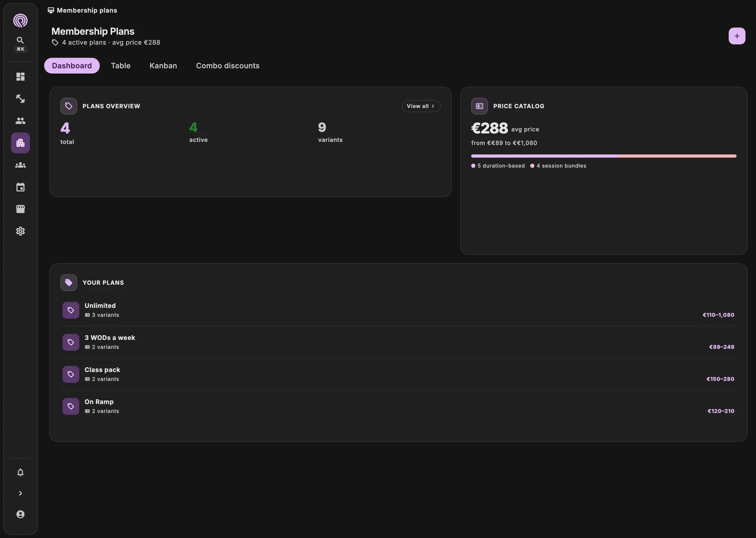Open the user account avatar icon
This screenshot has height=538, width=756.
20,514
